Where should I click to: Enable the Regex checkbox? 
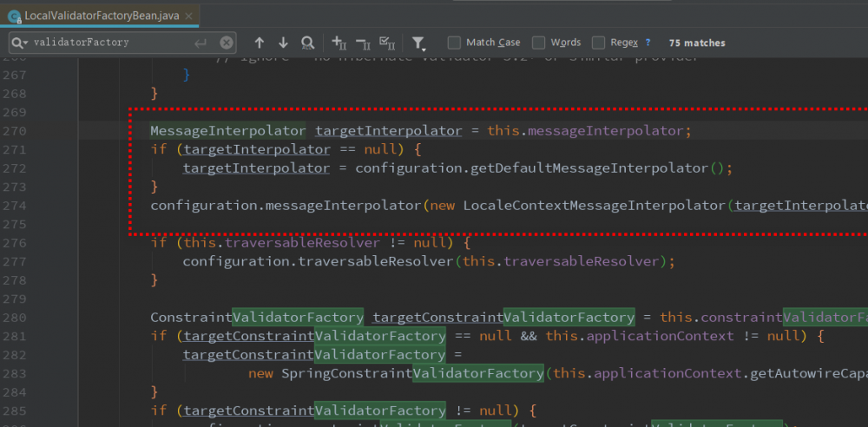point(598,43)
